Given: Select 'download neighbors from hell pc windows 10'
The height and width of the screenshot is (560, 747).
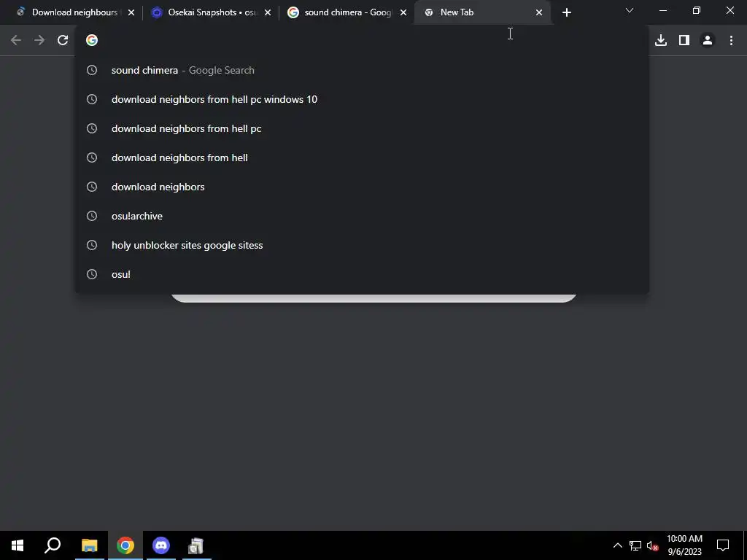Looking at the screenshot, I should pos(362,99).
